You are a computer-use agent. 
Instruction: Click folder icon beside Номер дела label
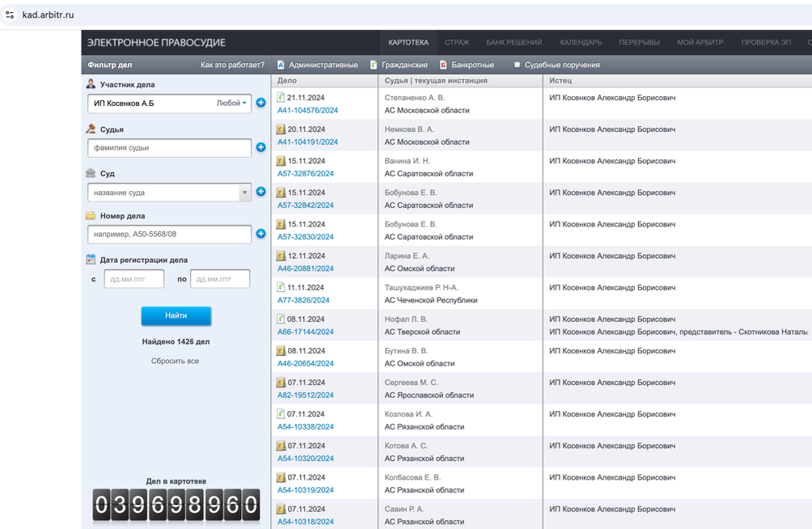(x=91, y=215)
